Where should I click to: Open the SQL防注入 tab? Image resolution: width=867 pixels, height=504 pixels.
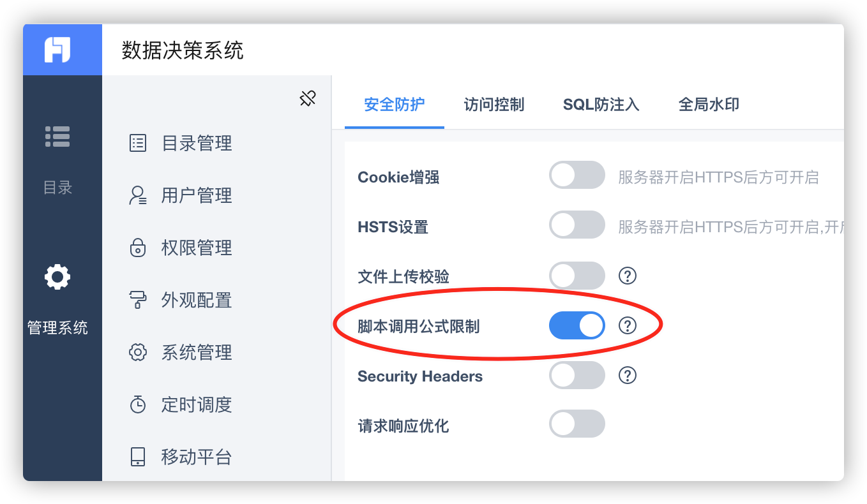(x=601, y=105)
